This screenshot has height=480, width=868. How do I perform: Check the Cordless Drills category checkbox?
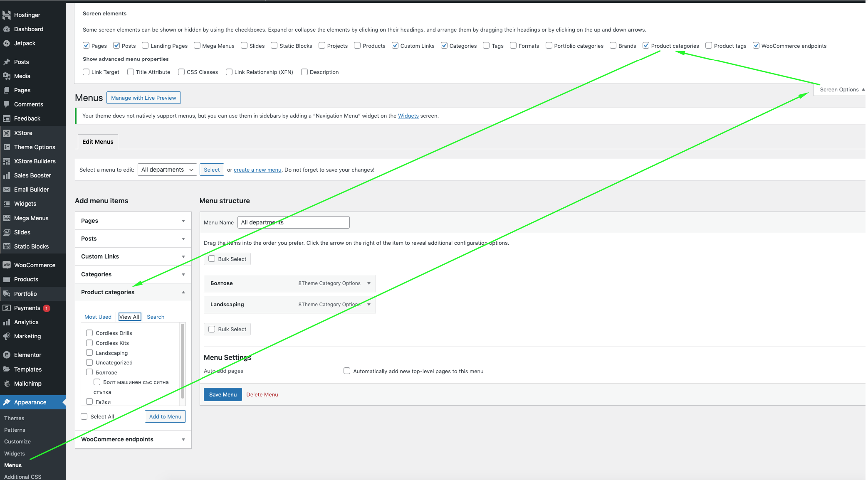pos(89,333)
